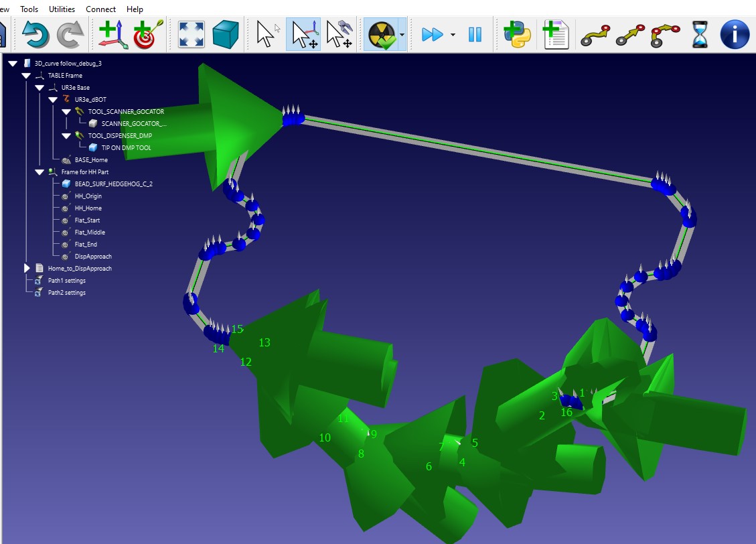Open the hourglass simulation speed icon
Image resolution: width=756 pixels, height=544 pixels.
point(700,34)
